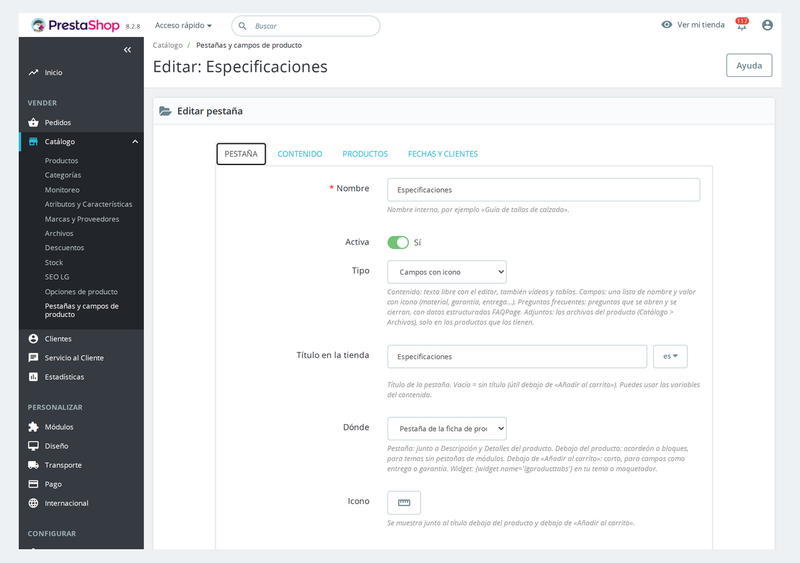
Task: Click Pestañas y campos de producto breadcrumb
Action: pyautogui.click(x=249, y=45)
